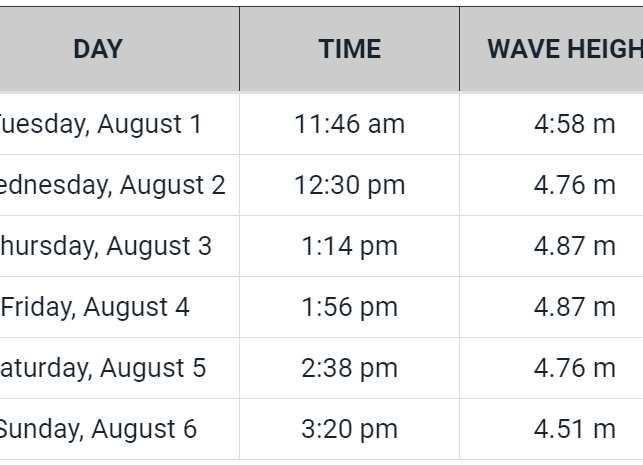Click the TIME column header

[349, 49]
